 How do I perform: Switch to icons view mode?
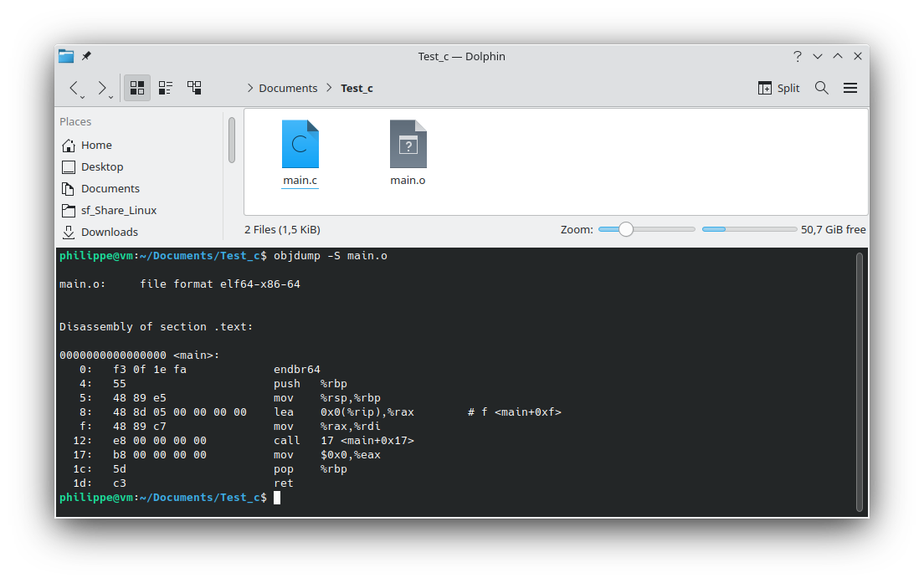point(136,87)
